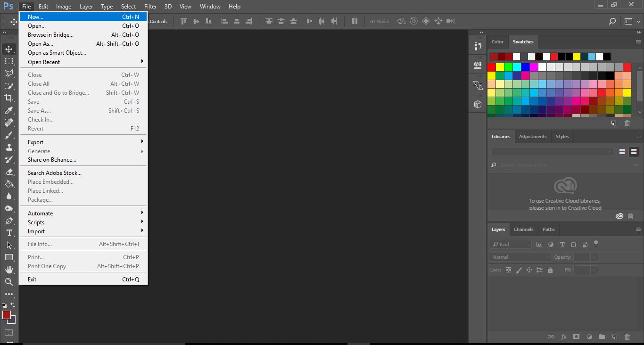Open the Kind filter dropdown in Layers
Screen dimensions: 644x345
coord(509,244)
